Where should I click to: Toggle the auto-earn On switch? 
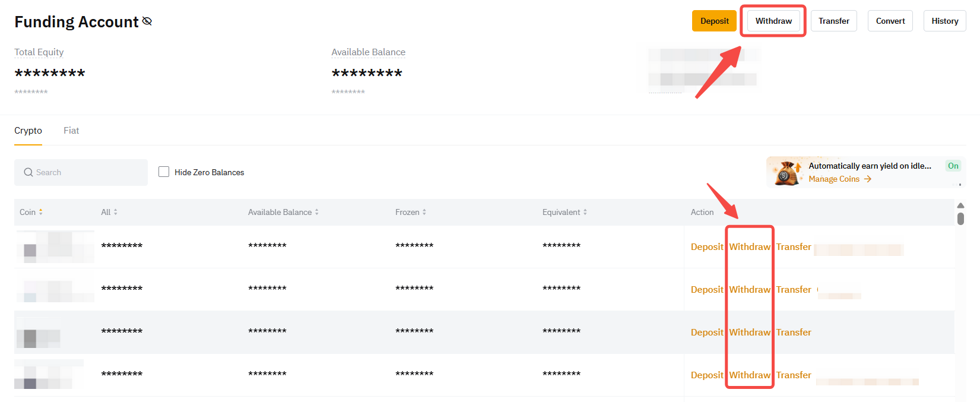click(953, 166)
